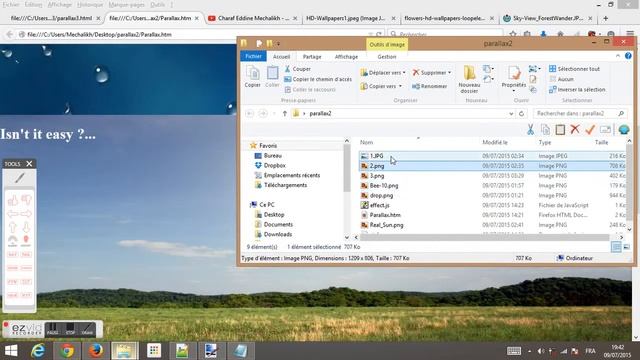This screenshot has height=360, width=640.
Task: Click the horizontal scrollbar of the file list
Action: click(x=484, y=237)
